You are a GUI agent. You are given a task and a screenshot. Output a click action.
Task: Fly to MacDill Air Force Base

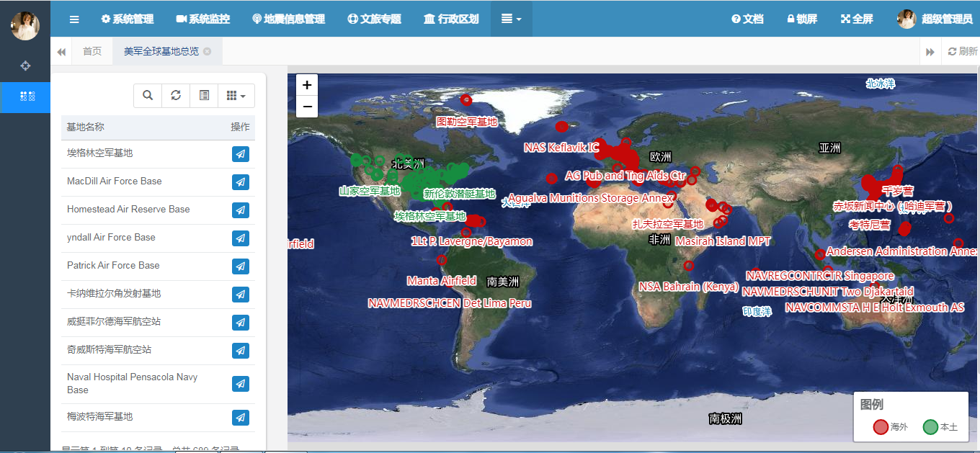pos(241,181)
